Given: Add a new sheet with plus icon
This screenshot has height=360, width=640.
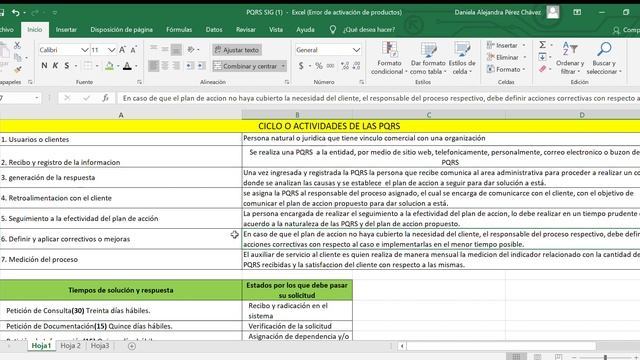Looking at the screenshot, I should pyautogui.click(x=132, y=346).
